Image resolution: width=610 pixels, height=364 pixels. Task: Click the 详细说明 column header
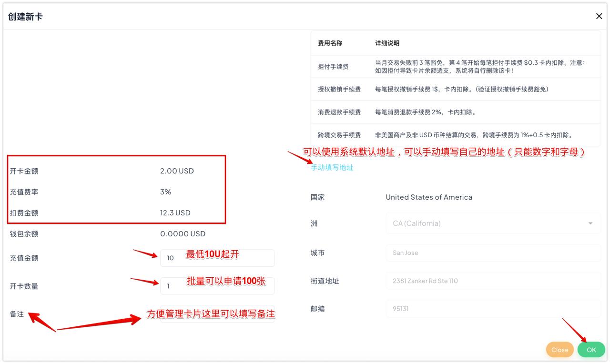[x=387, y=43]
